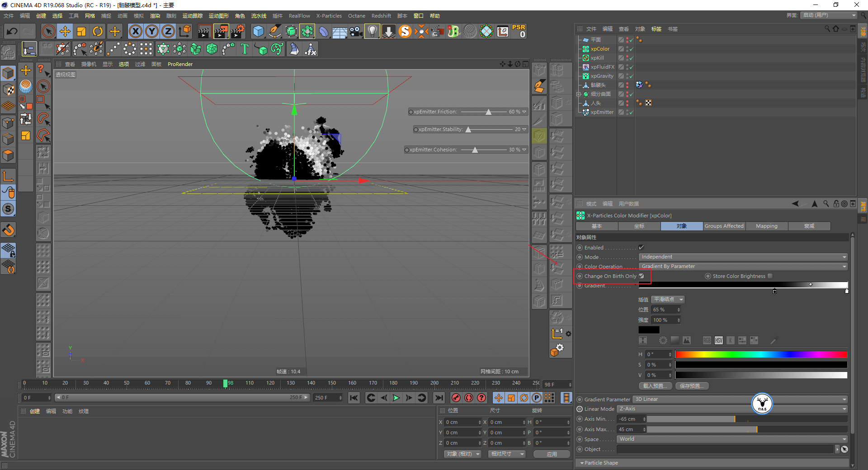Toggle the Autokeying button

[x=469, y=398]
